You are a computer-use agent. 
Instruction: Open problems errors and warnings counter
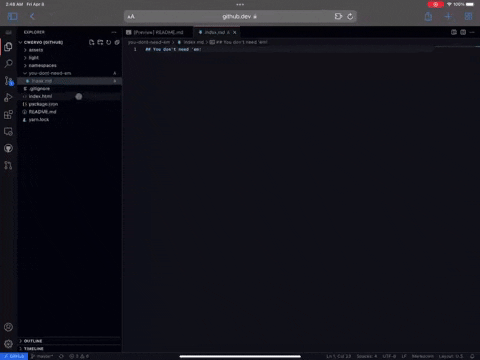coord(79,356)
